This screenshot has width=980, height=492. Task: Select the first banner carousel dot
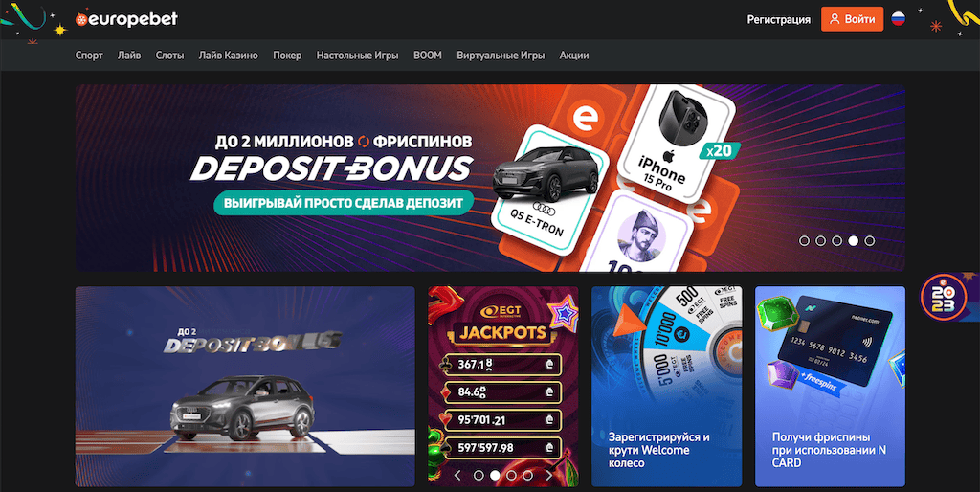point(804,240)
